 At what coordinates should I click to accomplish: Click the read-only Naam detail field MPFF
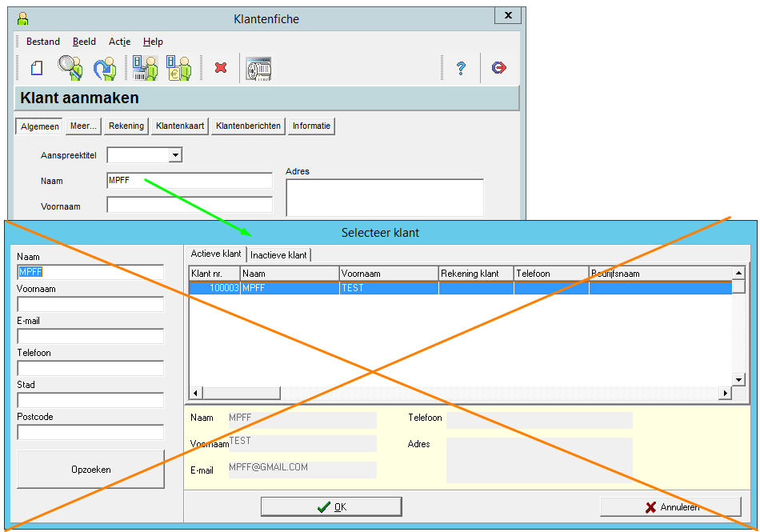(x=302, y=420)
